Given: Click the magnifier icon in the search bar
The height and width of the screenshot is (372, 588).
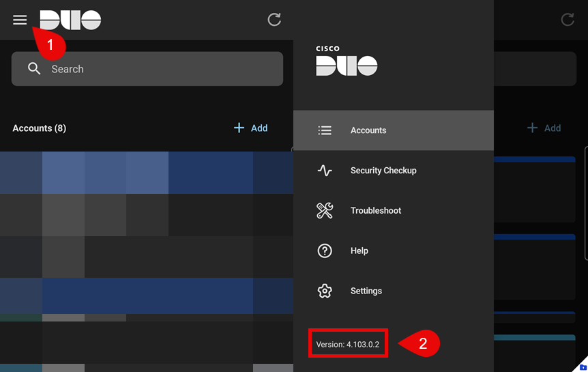Looking at the screenshot, I should pyautogui.click(x=34, y=69).
